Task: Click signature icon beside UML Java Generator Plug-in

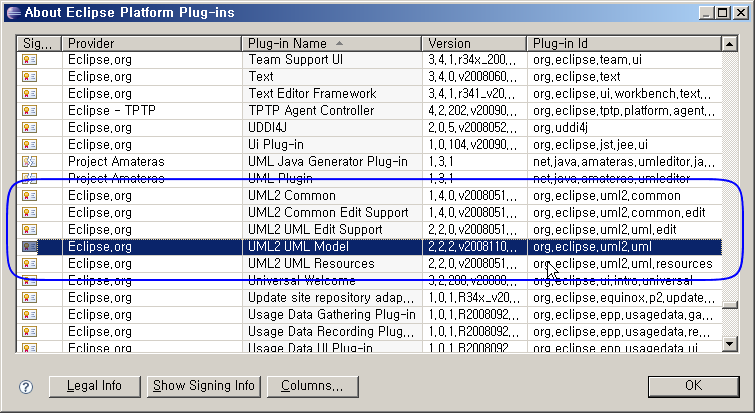Action: pyautogui.click(x=30, y=161)
